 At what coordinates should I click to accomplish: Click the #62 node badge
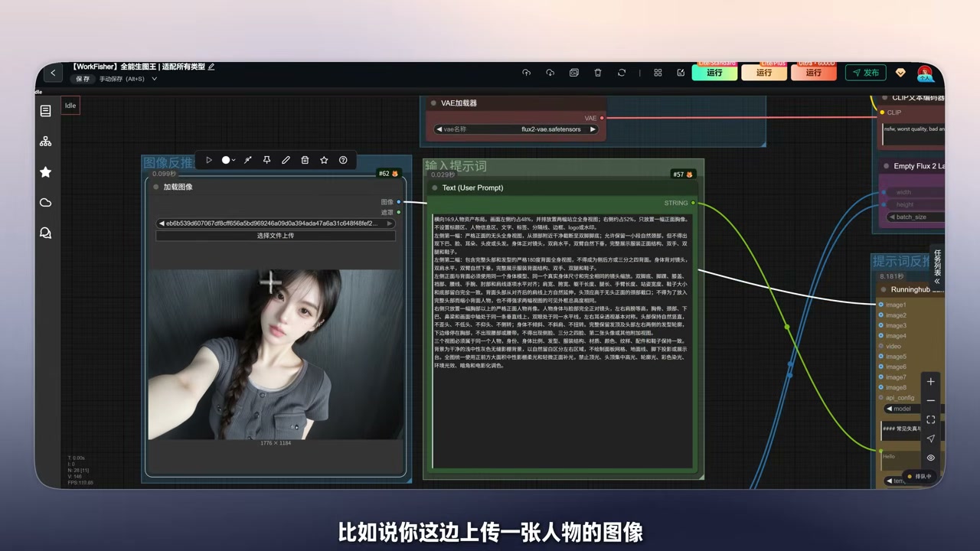(389, 174)
